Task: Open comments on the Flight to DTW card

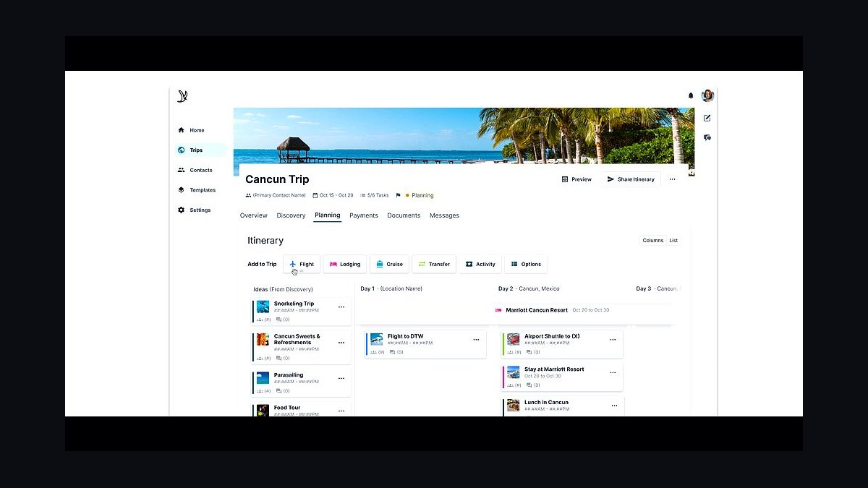Action: tap(396, 352)
